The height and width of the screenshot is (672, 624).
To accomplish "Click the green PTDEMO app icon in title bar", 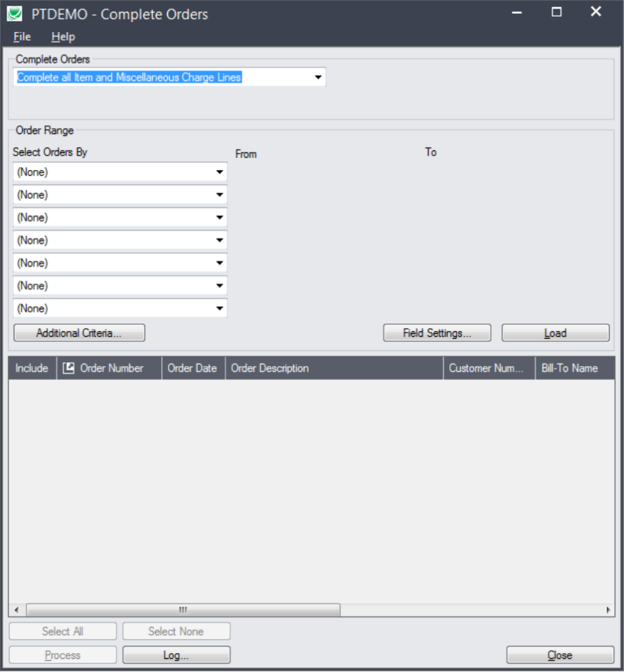I will pos(14,14).
